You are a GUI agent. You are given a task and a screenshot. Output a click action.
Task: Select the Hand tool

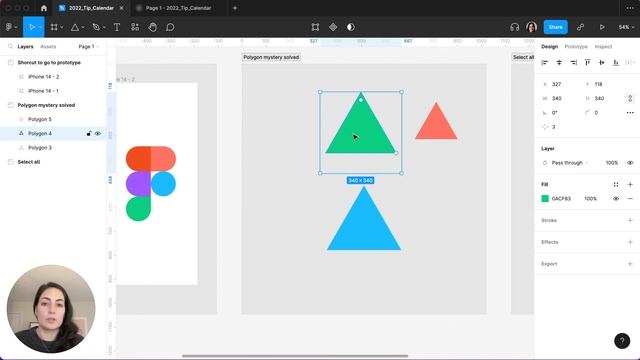[152, 27]
